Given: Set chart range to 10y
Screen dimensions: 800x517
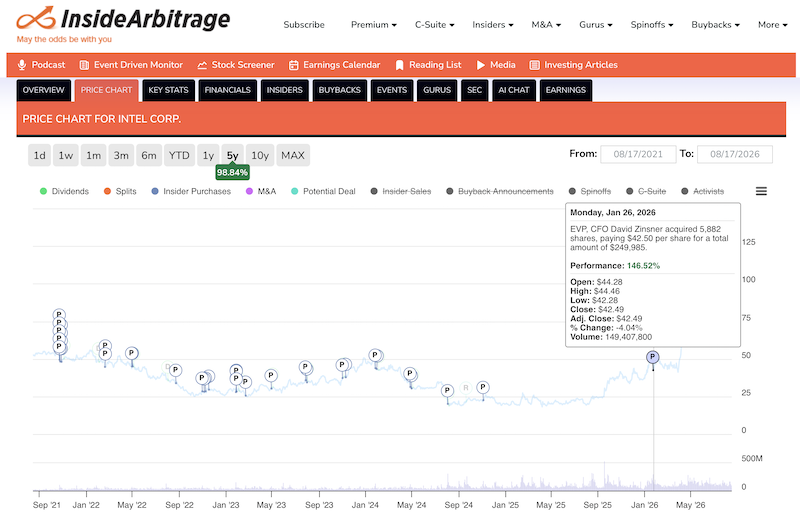Looking at the screenshot, I should click(x=260, y=155).
